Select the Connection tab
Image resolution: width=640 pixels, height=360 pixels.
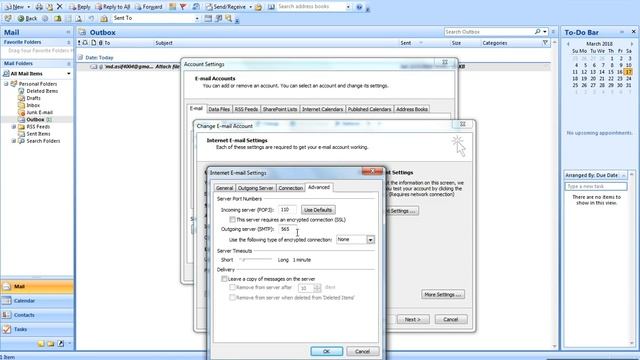[291, 188]
